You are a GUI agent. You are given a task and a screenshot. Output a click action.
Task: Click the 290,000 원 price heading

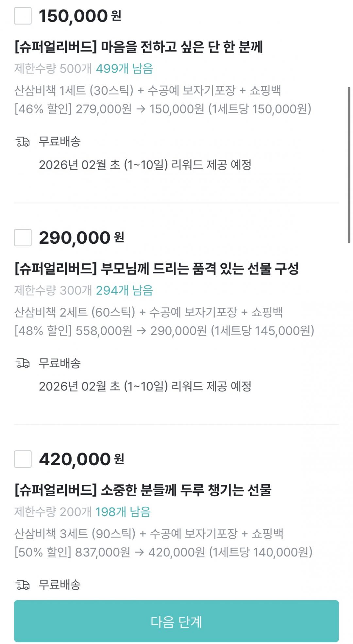coord(81,238)
